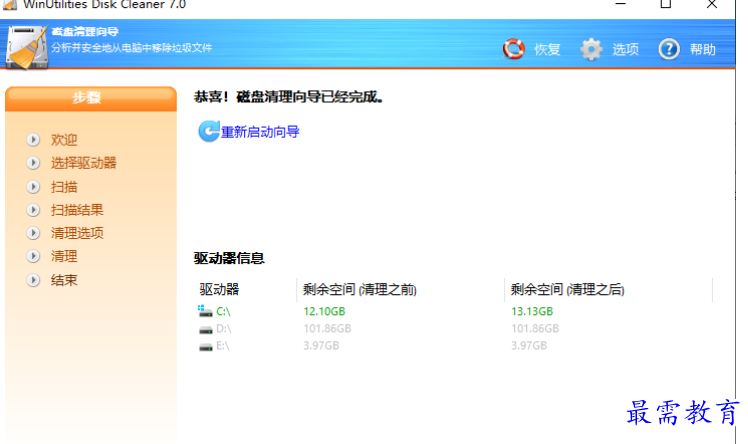This screenshot has width=748, height=444.
Task: Click the arrow icon beside 清理选项
Action: (33, 233)
